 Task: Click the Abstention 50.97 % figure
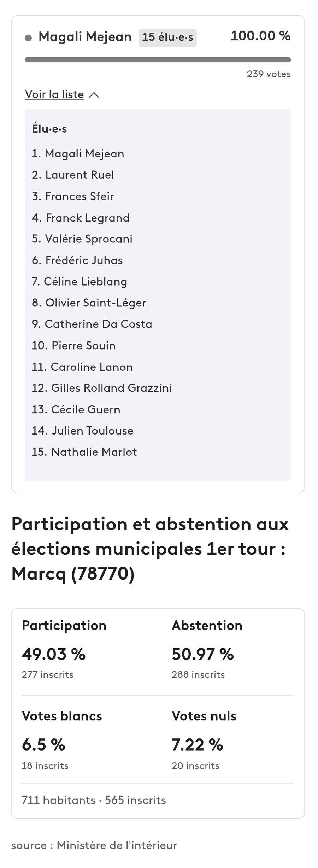coord(203,654)
